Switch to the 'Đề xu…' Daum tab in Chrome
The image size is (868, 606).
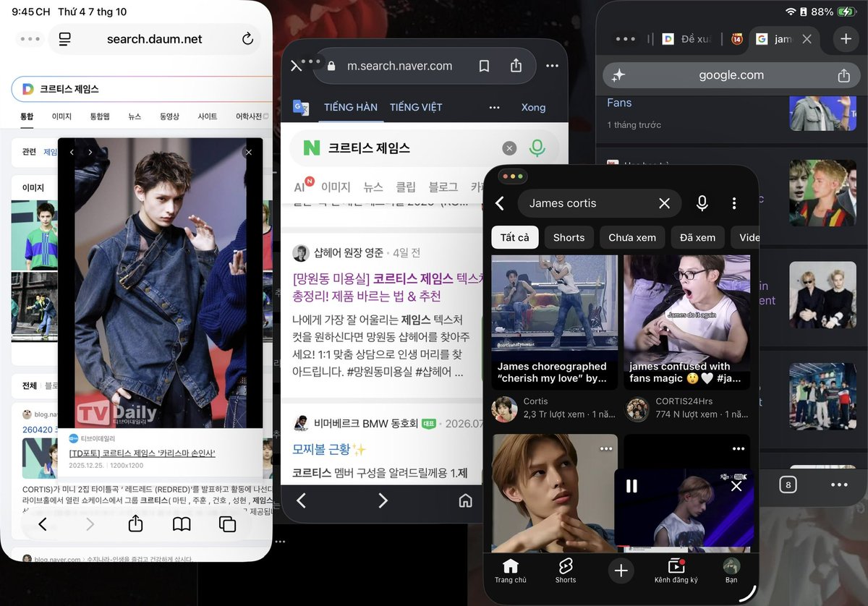[688, 39]
